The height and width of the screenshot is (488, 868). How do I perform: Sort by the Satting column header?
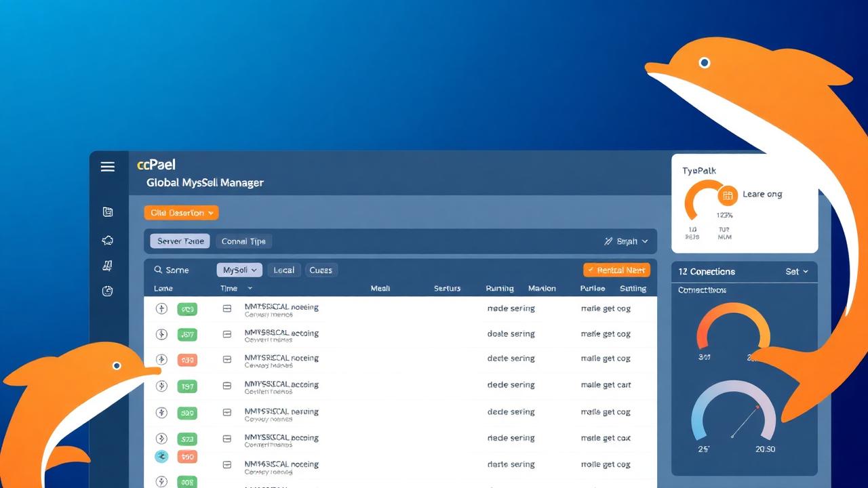tap(633, 289)
